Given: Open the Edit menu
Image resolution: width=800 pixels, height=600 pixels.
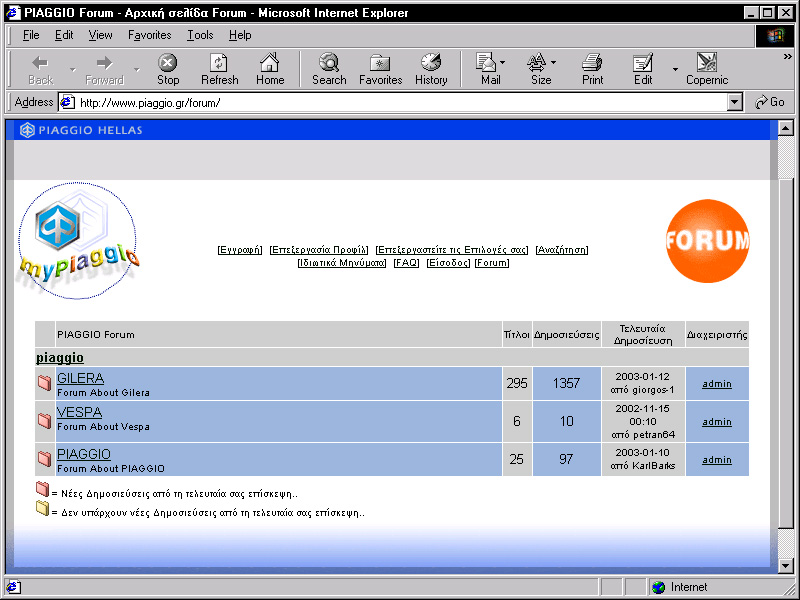Looking at the screenshot, I should [64, 35].
